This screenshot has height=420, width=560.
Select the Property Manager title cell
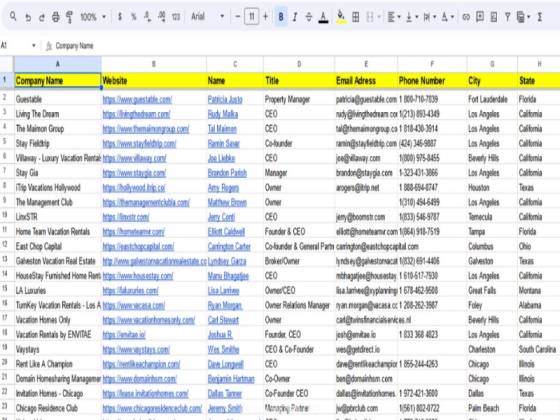299,99
